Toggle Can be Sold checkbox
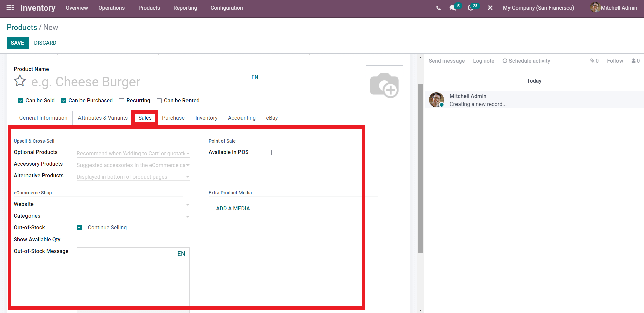644x313 pixels. coord(21,101)
